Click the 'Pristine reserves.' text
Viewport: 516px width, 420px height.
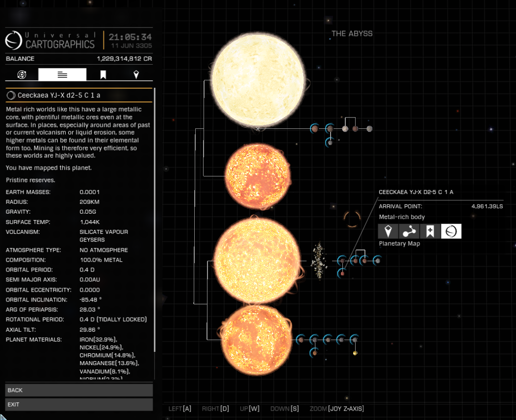tap(30, 180)
